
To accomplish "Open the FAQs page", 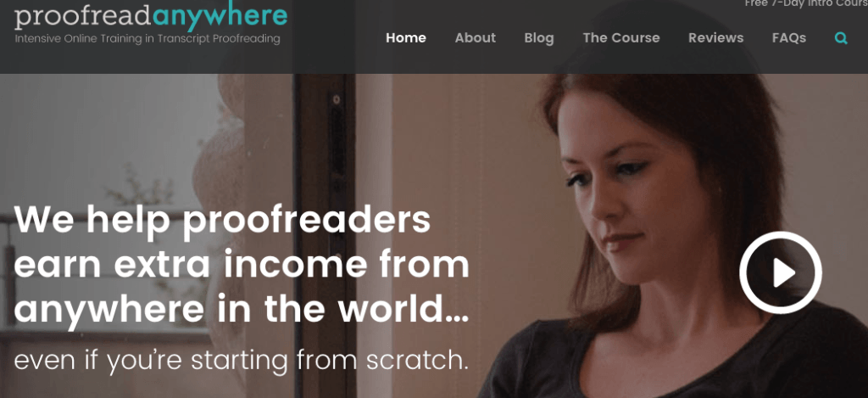I will 789,37.
